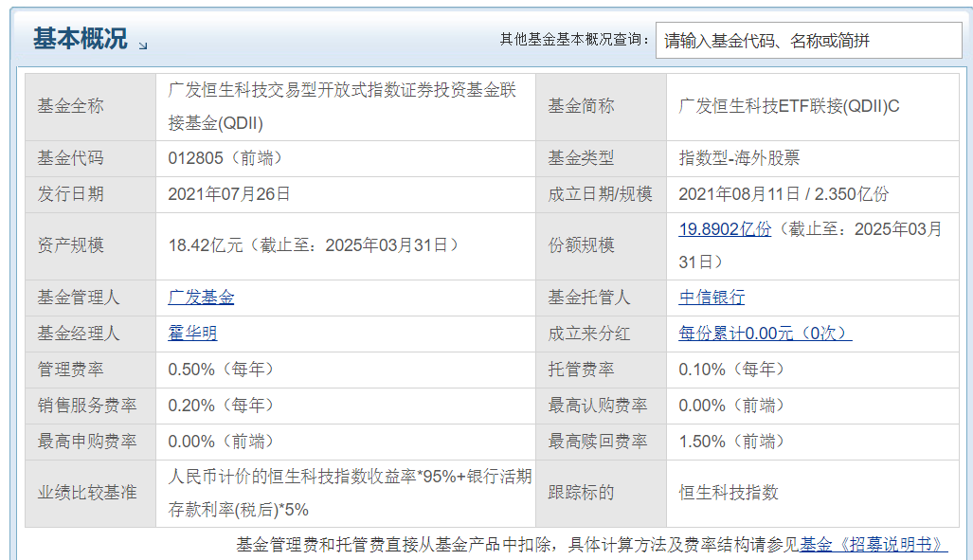
Task: Select benchmark text 人民币计价的恒生科技指数收益率*95%
Action: (x=312, y=477)
